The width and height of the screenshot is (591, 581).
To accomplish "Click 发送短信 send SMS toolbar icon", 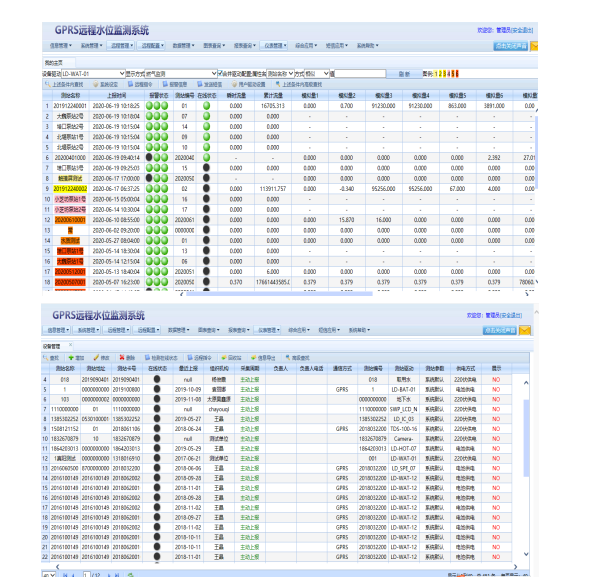I will pyautogui.click(x=210, y=84).
